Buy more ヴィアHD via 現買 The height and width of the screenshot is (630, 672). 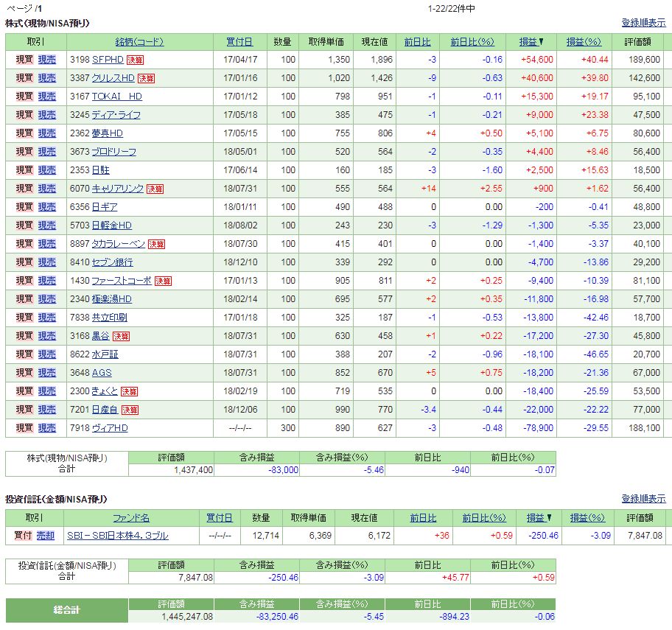[x=24, y=428]
